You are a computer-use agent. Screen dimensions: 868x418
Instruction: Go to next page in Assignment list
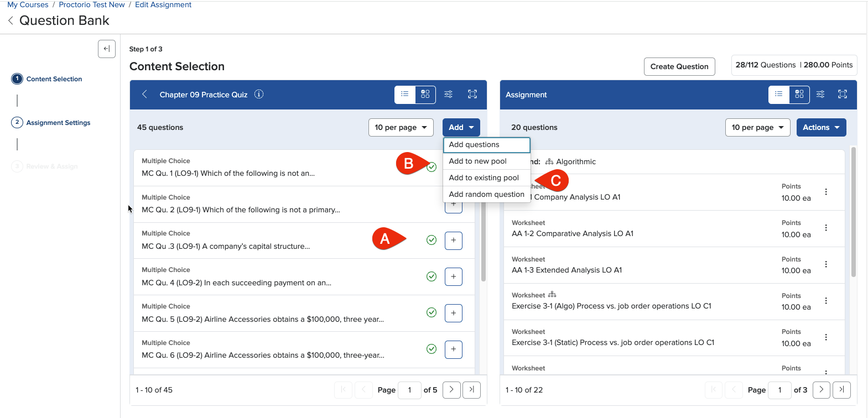pyautogui.click(x=822, y=390)
